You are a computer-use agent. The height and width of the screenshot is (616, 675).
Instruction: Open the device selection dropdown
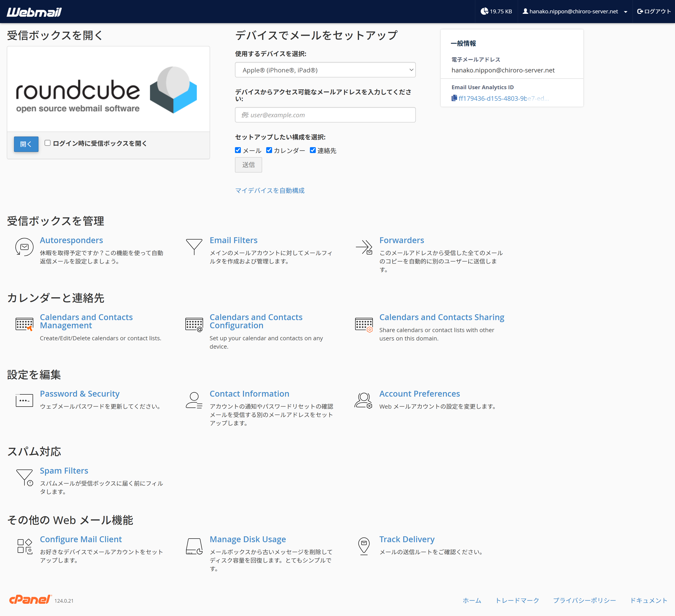(325, 70)
